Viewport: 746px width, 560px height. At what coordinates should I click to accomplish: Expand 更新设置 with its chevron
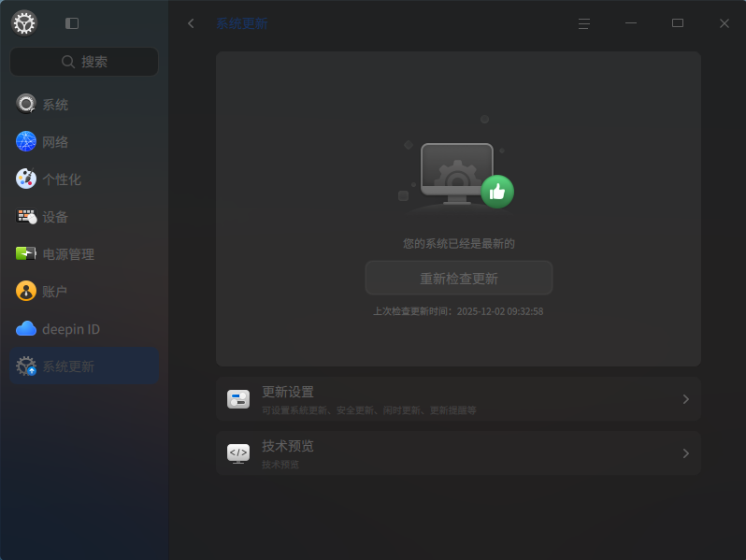(x=685, y=399)
